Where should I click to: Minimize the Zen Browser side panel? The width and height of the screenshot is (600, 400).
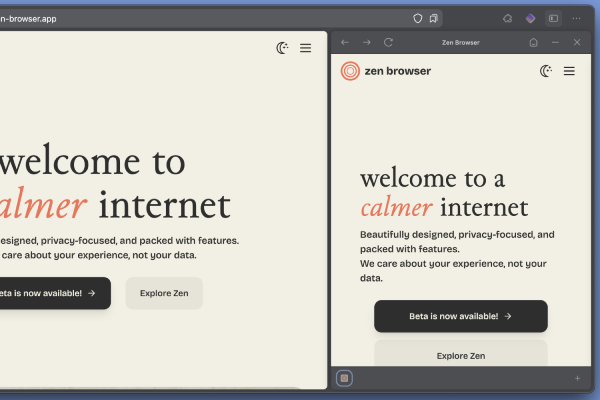(555, 42)
